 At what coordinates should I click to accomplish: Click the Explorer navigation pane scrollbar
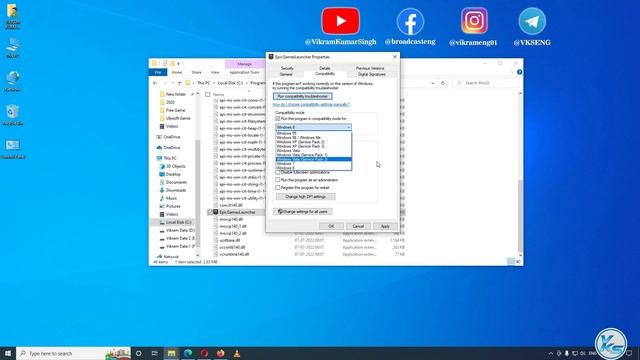[x=198, y=192]
